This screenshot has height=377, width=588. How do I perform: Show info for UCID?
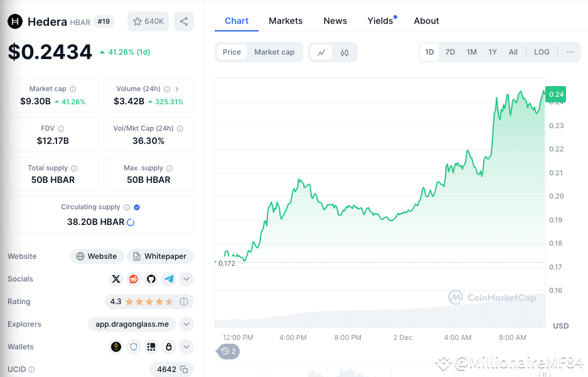point(31,369)
